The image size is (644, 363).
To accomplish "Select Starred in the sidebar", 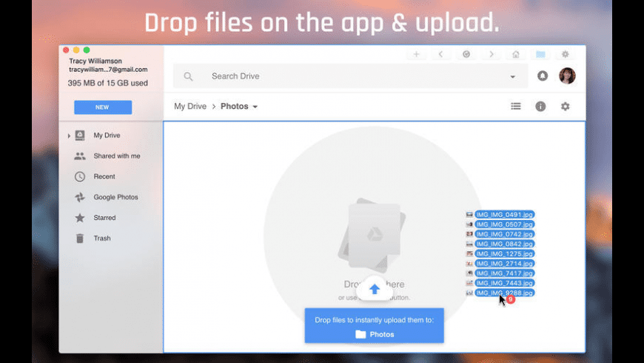I will (x=104, y=218).
